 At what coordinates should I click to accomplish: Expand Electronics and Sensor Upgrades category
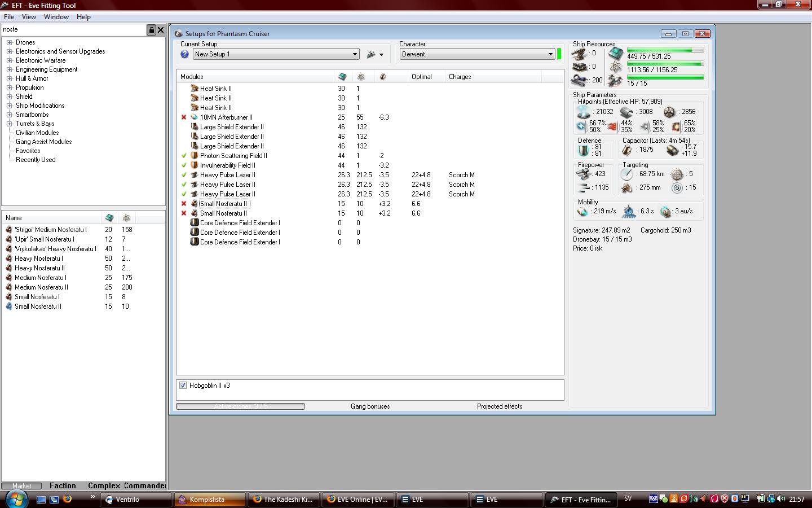[x=10, y=51]
